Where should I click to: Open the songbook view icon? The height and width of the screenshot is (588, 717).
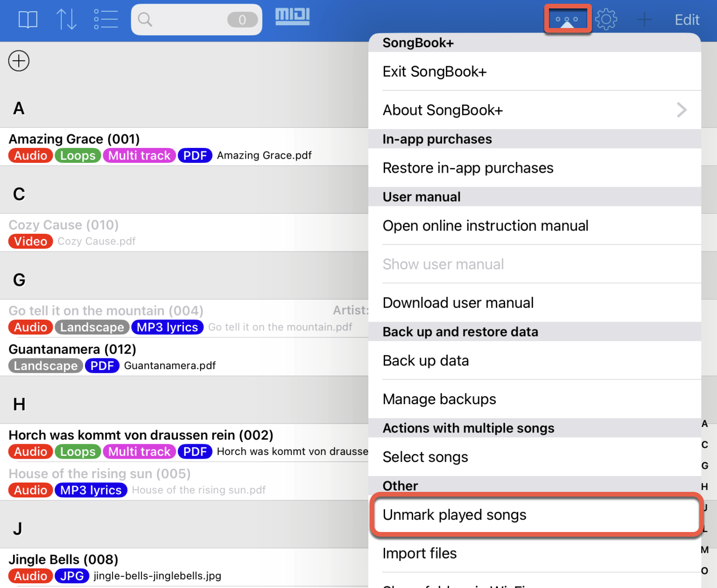(28, 20)
